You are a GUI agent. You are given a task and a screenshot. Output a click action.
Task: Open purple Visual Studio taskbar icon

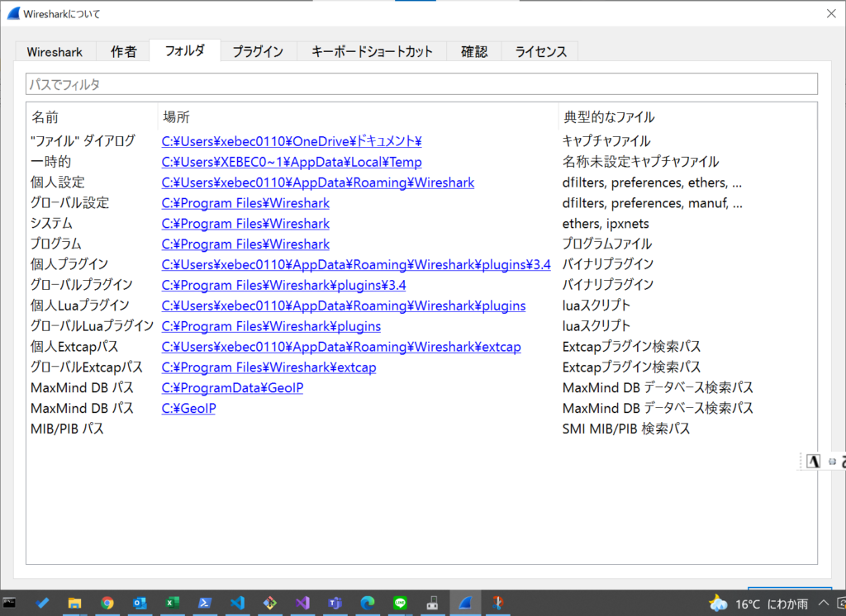click(302, 603)
